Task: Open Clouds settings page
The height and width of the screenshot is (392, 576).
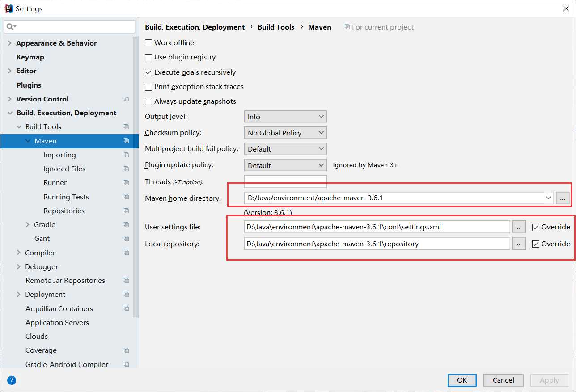Action: coord(37,337)
